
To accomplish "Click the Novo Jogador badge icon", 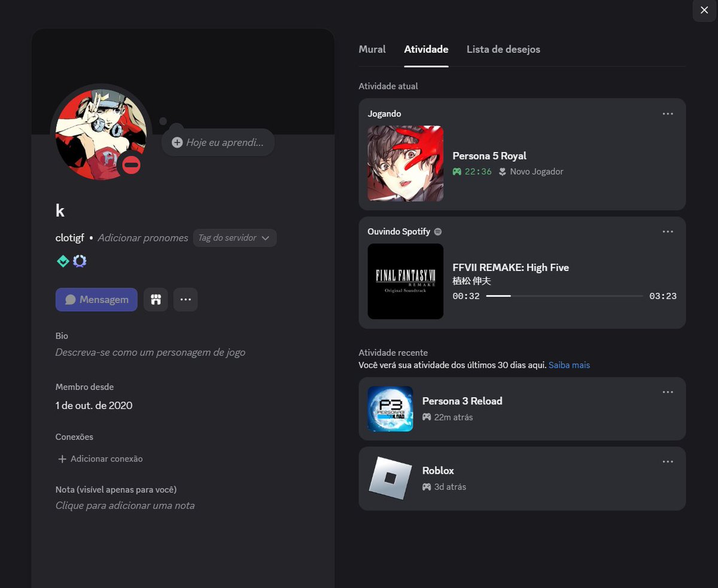I will pyautogui.click(x=503, y=172).
